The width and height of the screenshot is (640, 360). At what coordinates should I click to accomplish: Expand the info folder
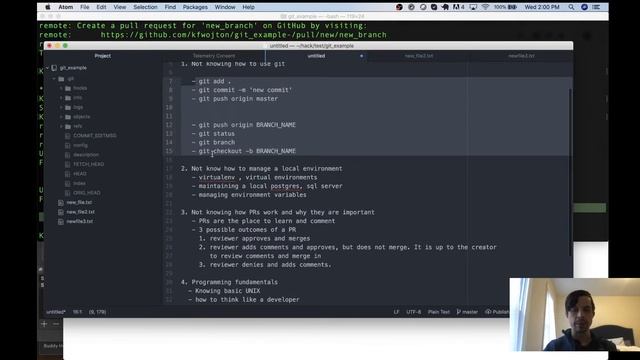(61, 98)
